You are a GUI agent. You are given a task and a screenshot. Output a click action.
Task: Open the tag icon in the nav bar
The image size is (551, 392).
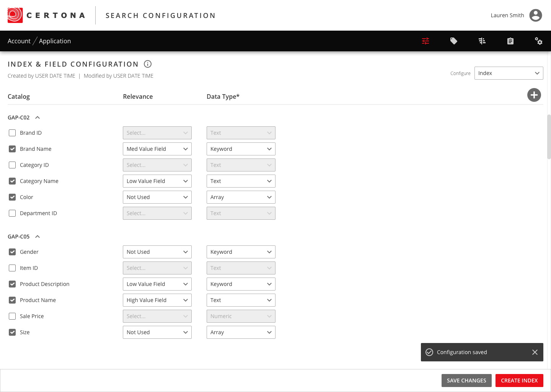pos(454,41)
